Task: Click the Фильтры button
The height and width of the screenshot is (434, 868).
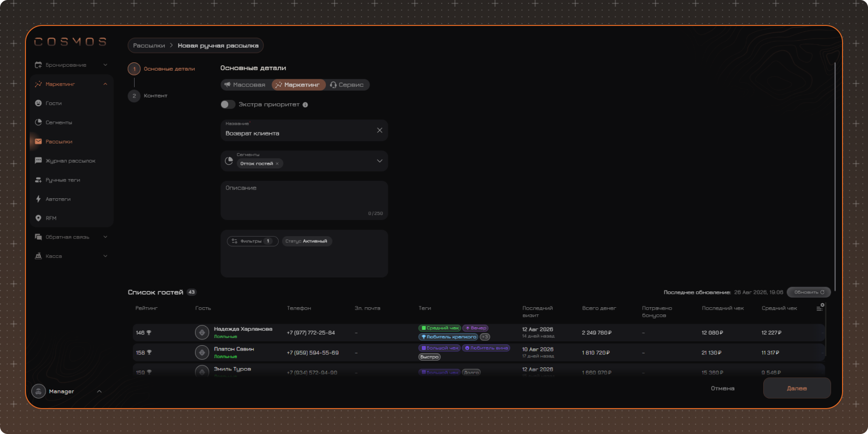Action: coord(253,241)
